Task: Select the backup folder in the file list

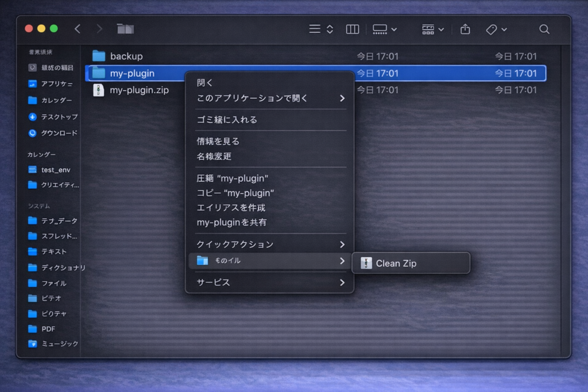Action: click(126, 56)
